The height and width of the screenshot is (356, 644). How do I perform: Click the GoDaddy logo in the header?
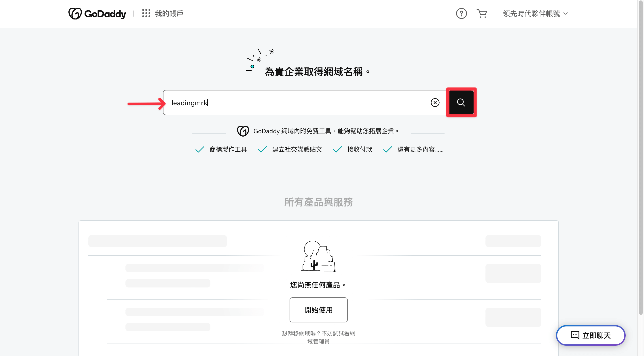coord(97,13)
